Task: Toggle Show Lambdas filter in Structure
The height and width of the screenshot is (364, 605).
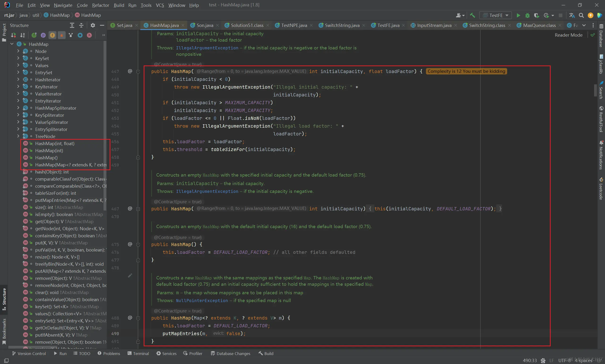Action: (89, 35)
